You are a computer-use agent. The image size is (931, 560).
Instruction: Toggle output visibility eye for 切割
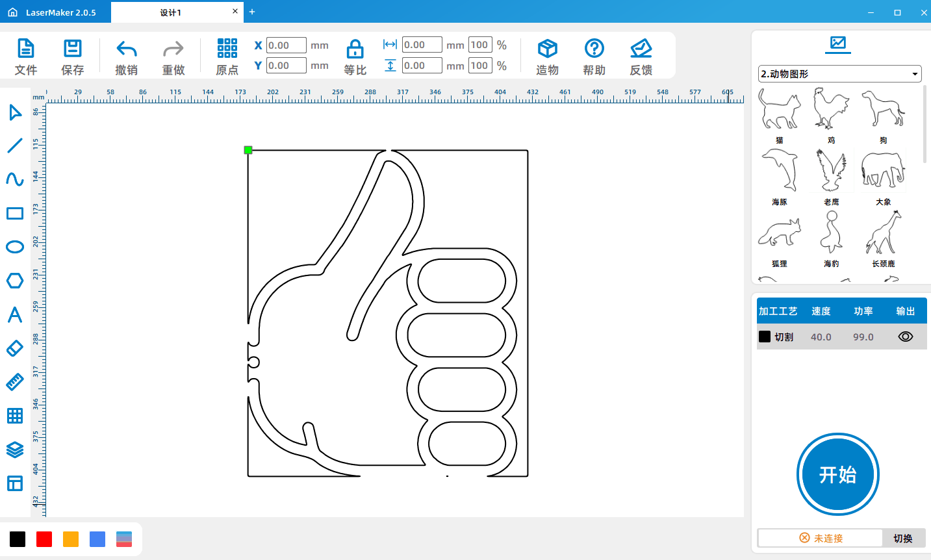click(906, 337)
